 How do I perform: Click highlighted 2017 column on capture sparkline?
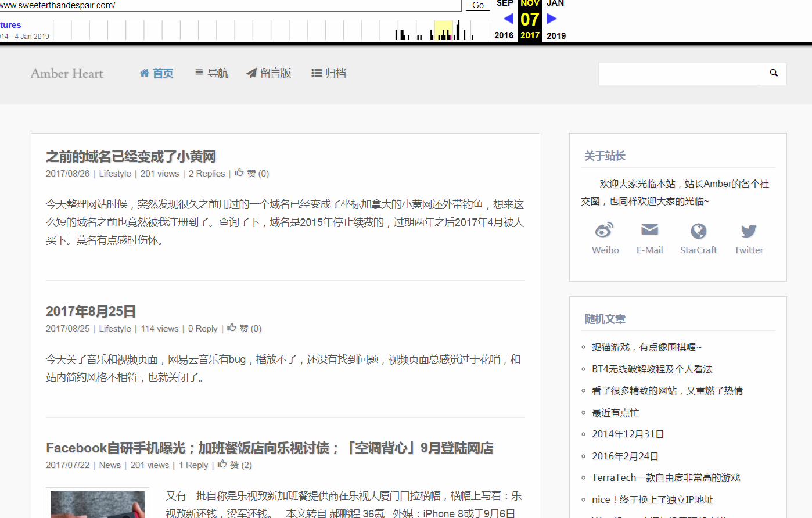[443, 30]
